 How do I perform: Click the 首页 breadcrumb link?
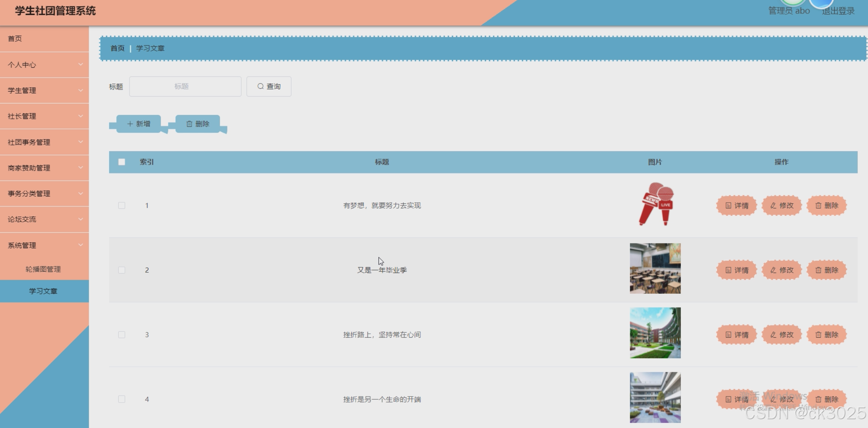click(x=118, y=48)
